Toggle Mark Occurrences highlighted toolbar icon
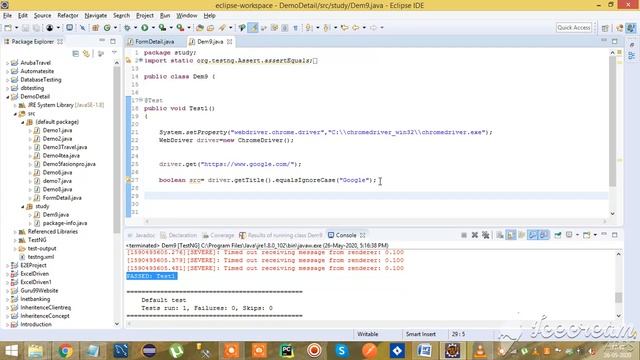 (x=253, y=28)
